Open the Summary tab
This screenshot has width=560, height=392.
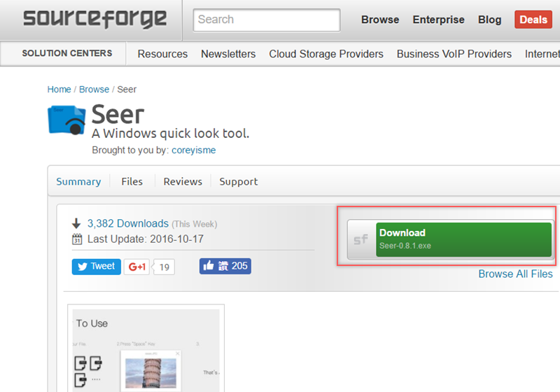pyautogui.click(x=78, y=181)
